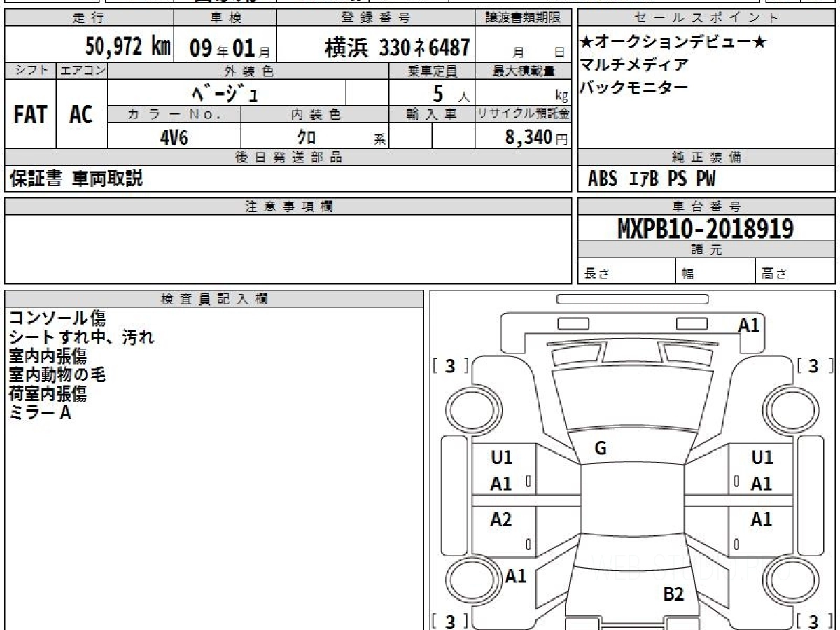Click the G mark on the windshield
Screen dimensions: 840x630
600,449
